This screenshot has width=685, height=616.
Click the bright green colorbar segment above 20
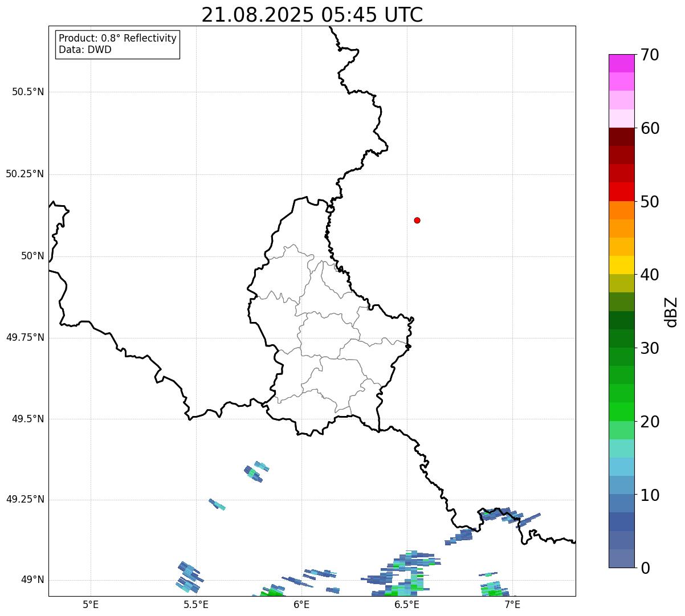click(x=622, y=412)
